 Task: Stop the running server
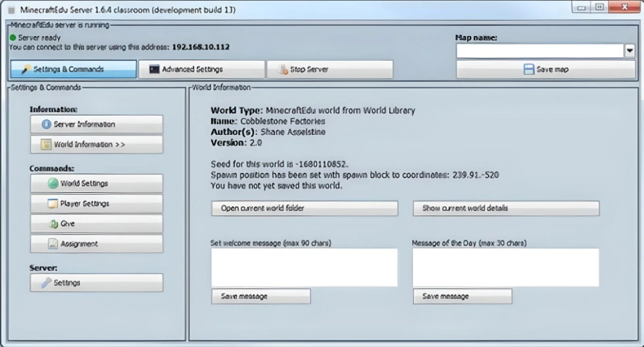pos(330,69)
